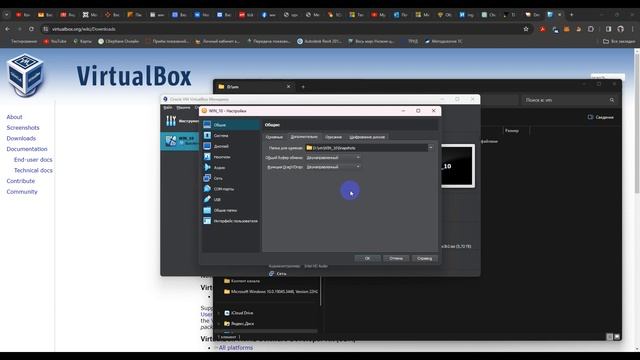Open the Screenshots link on VirtualBox site

[x=23, y=127]
